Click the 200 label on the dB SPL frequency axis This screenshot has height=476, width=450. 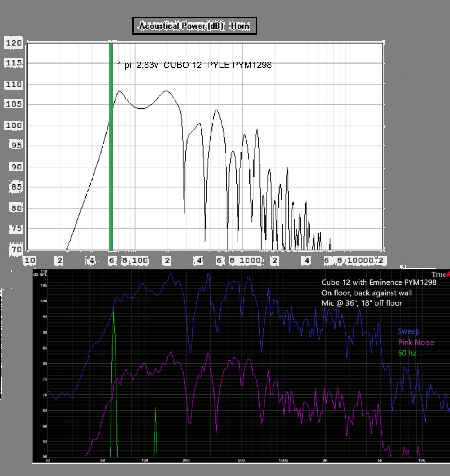tap(186, 460)
